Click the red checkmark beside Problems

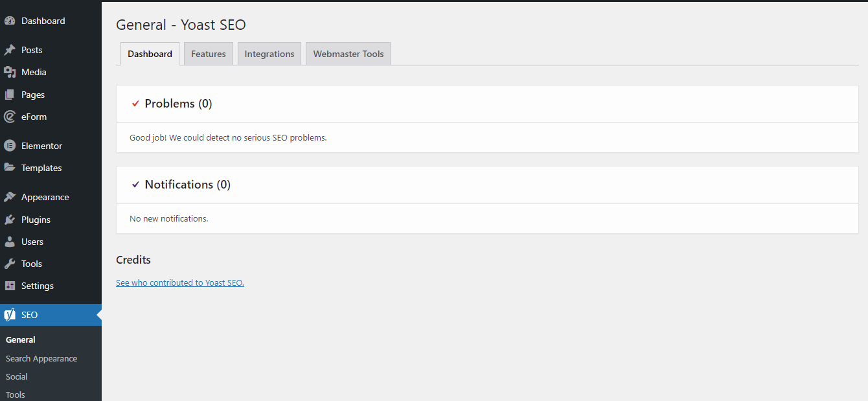(x=135, y=104)
